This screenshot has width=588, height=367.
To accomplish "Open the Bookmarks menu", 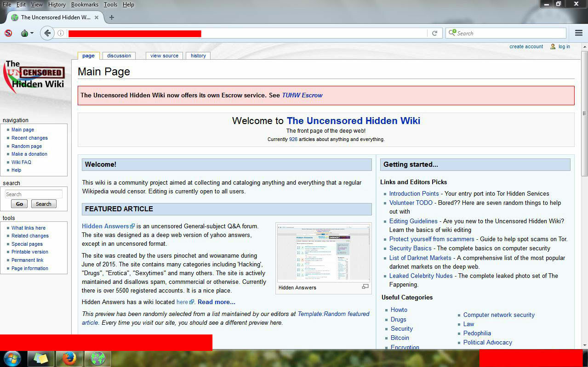I will point(85,5).
